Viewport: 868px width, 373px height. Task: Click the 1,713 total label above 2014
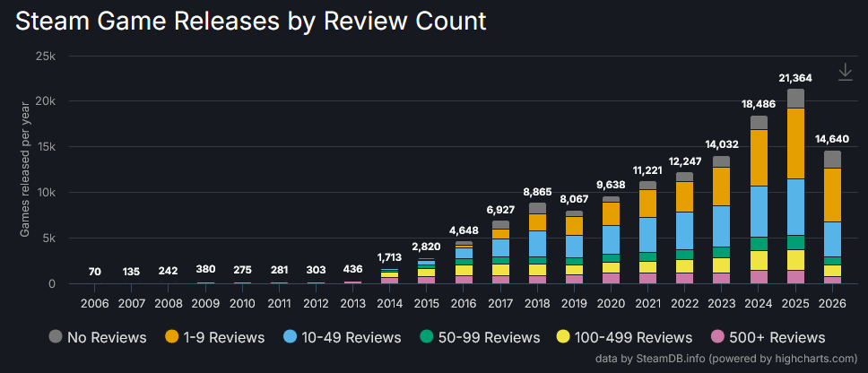coord(389,257)
